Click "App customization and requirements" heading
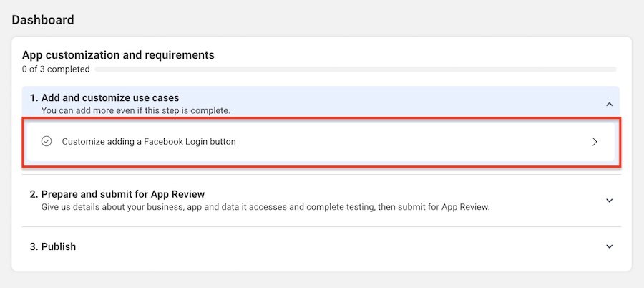 pyautogui.click(x=118, y=54)
